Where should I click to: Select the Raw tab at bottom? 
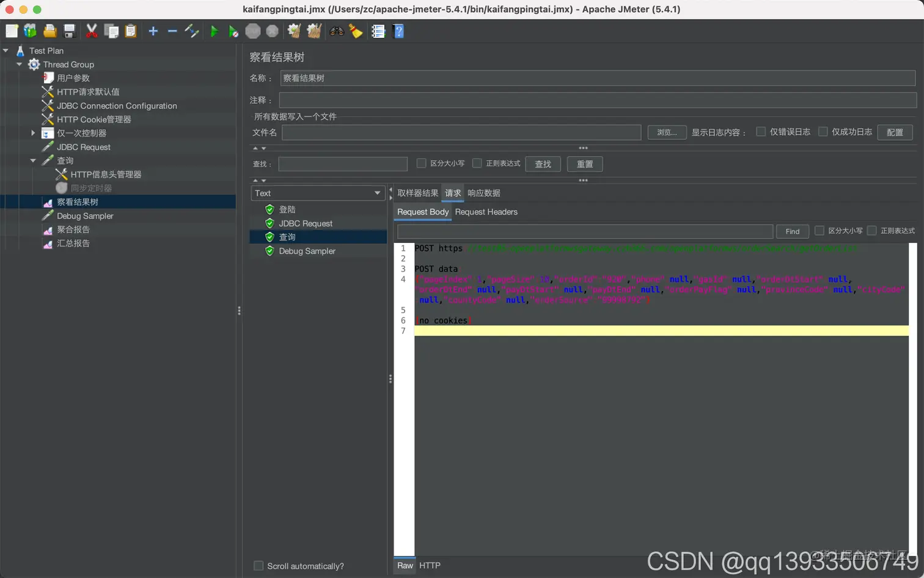click(x=405, y=565)
